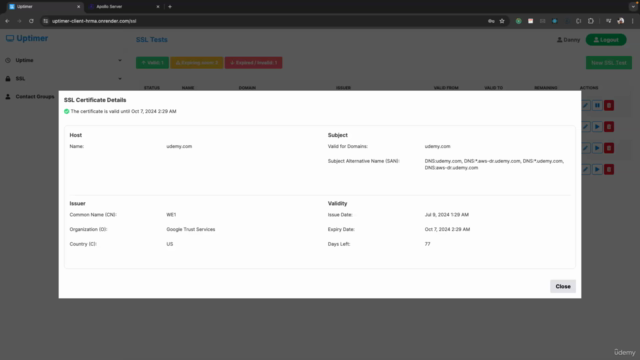This screenshot has height=360, width=640.
Task: Click the Contact Groups person icon
Action: click(x=8, y=97)
